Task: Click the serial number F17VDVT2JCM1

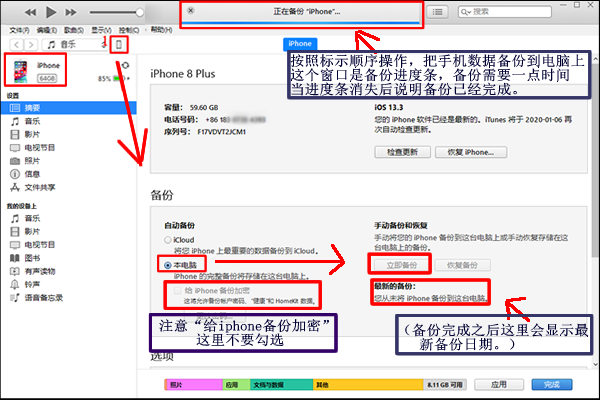Action: (x=222, y=132)
